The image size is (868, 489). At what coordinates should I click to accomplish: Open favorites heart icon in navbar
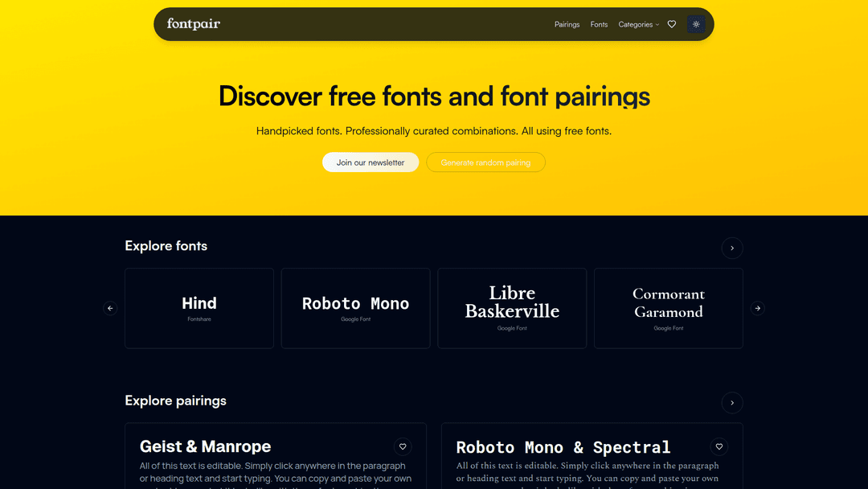672,24
